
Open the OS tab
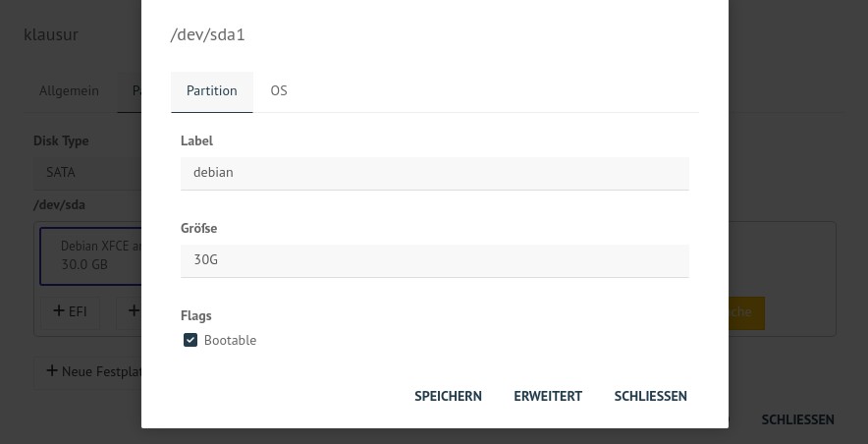(x=279, y=91)
